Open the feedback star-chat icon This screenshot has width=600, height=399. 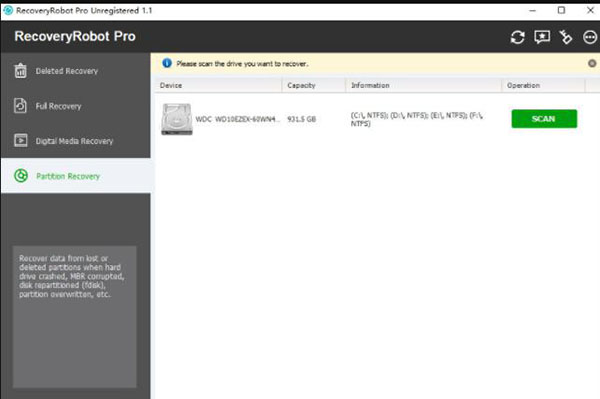point(542,37)
